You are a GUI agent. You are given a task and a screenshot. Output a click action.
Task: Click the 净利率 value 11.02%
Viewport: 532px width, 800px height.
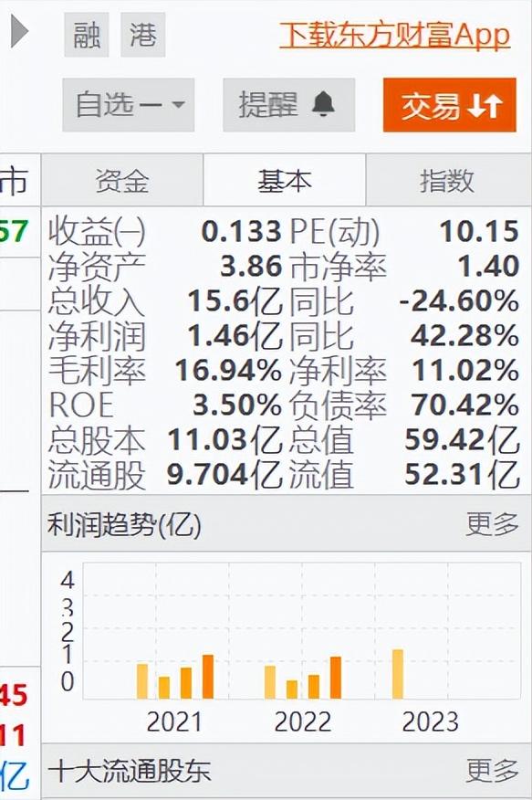click(x=465, y=371)
